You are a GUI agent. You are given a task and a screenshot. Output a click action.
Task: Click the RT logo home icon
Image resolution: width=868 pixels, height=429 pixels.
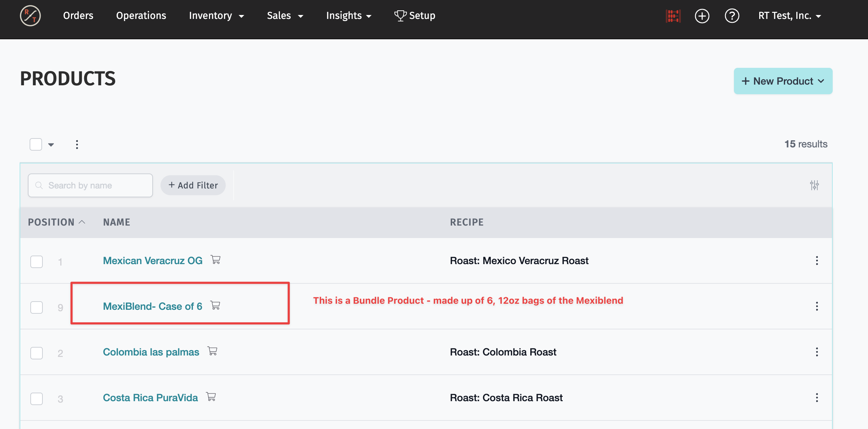[30, 16]
